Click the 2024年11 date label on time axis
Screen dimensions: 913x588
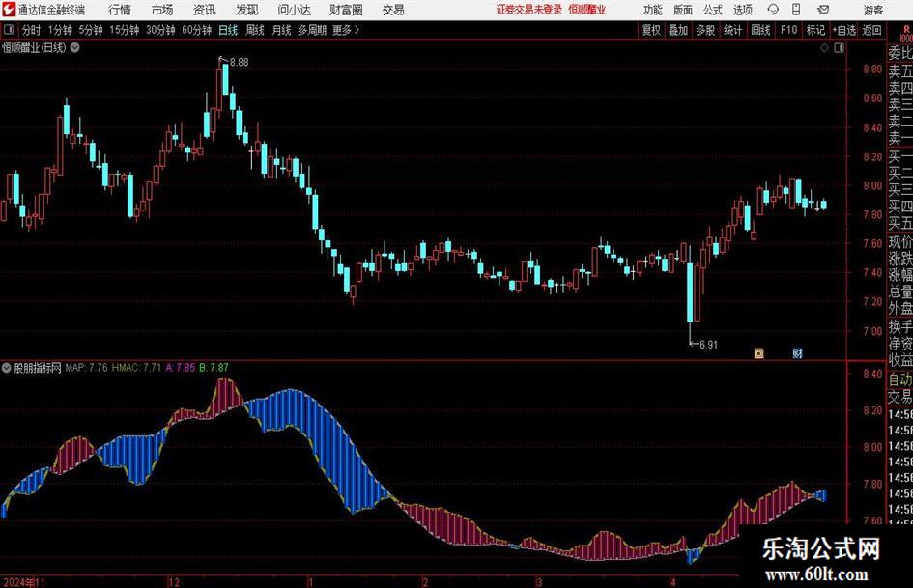click(x=23, y=582)
